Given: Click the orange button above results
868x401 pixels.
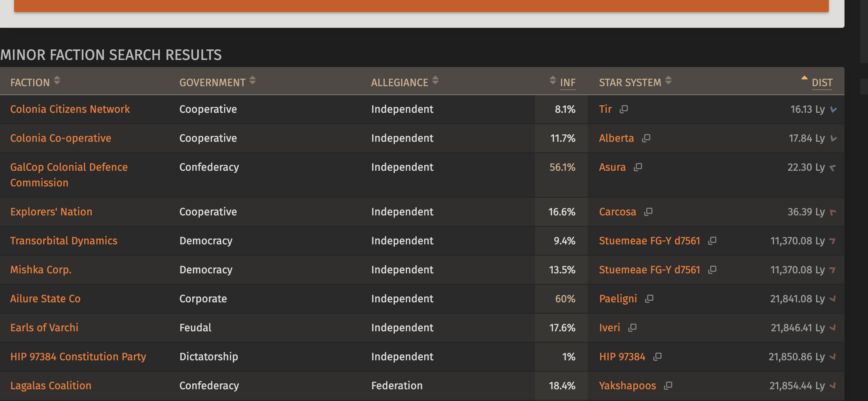Looking at the screenshot, I should point(421,6).
